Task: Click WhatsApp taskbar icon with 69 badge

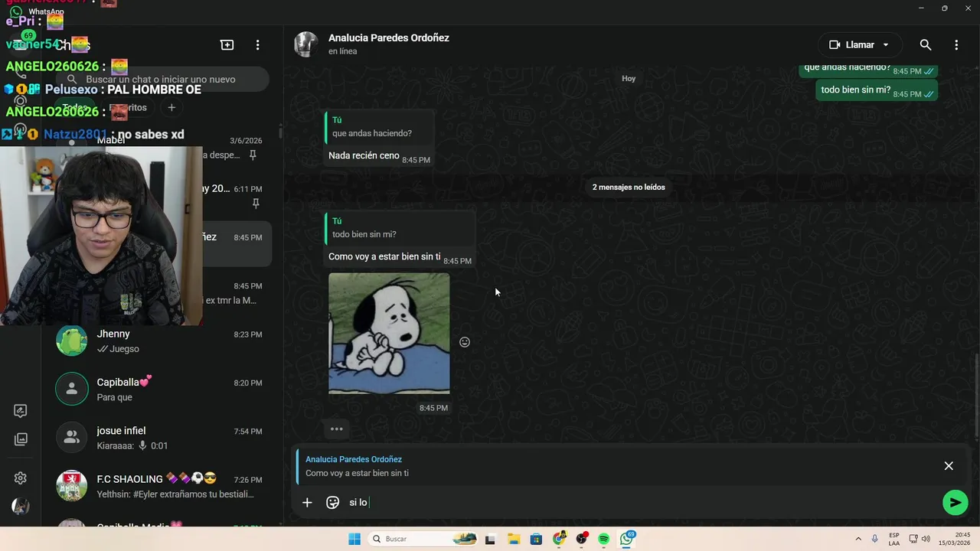Action: [627, 539]
